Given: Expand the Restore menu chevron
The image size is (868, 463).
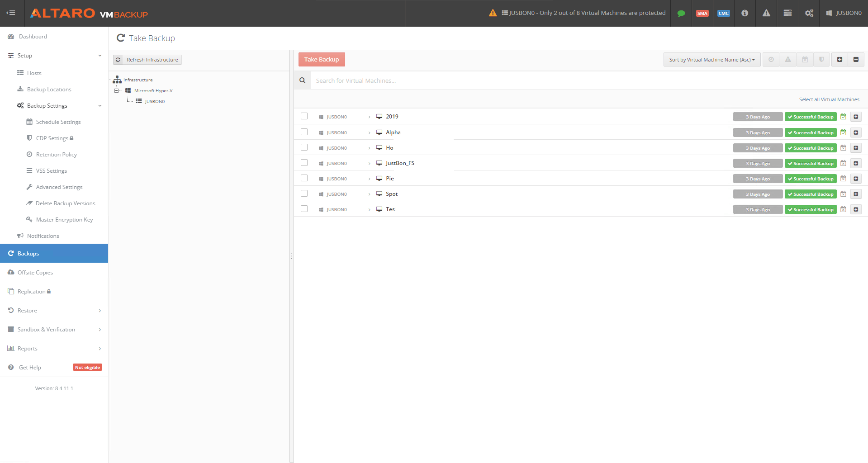Looking at the screenshot, I should click(x=100, y=311).
